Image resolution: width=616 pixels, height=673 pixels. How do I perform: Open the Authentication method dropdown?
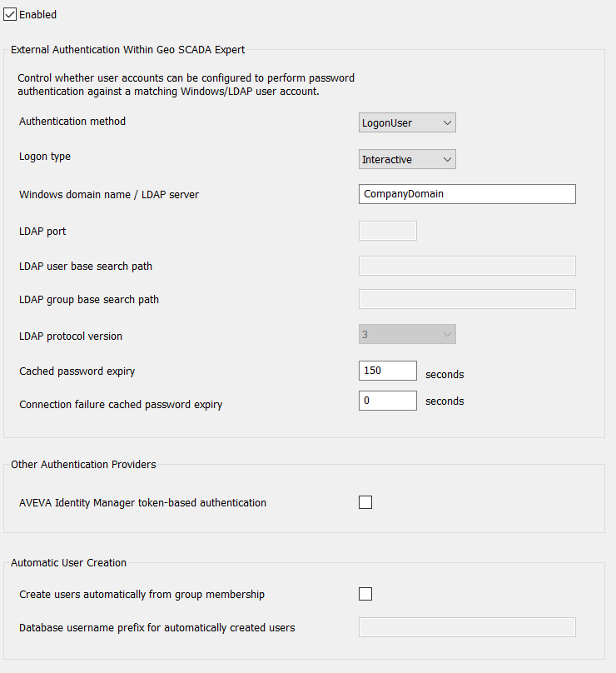tap(407, 123)
